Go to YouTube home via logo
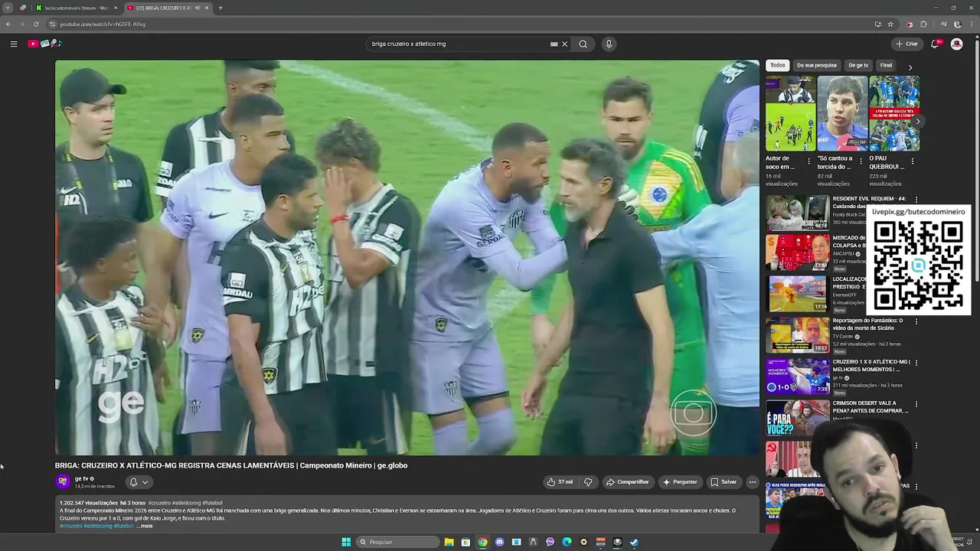This screenshot has height=551, width=980. point(44,44)
